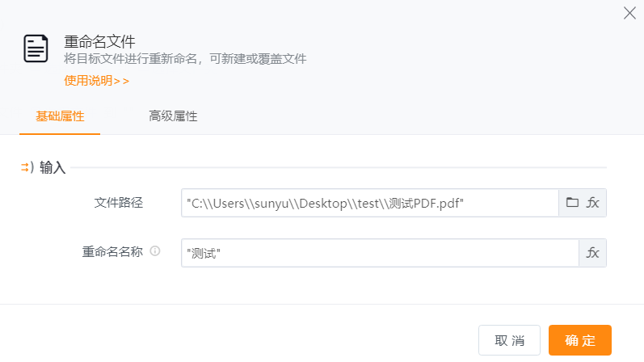Click the divider line beside 输入 header
This screenshot has height=362, width=644.
(339, 168)
